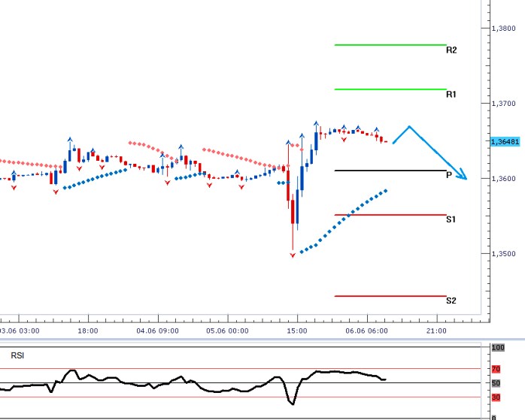Viewport: 525px width, 420px height.
Task: Click the red S2 support line
Action: click(390, 296)
